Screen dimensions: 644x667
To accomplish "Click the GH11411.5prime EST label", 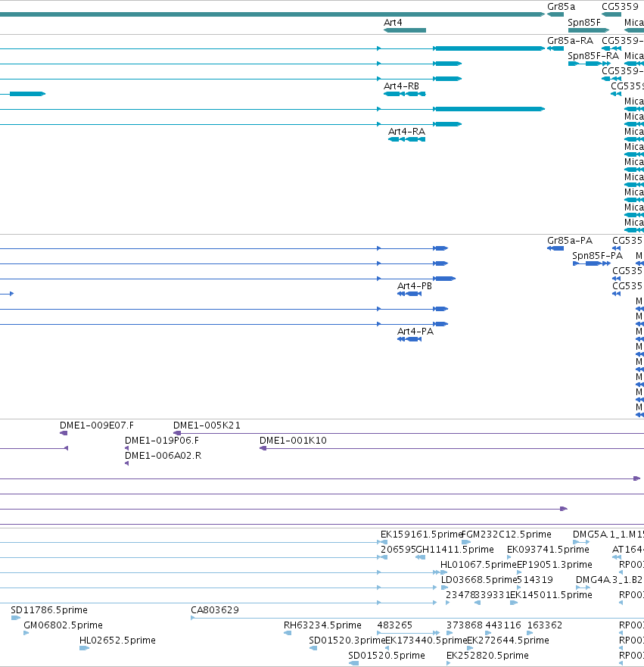I will [454, 550].
